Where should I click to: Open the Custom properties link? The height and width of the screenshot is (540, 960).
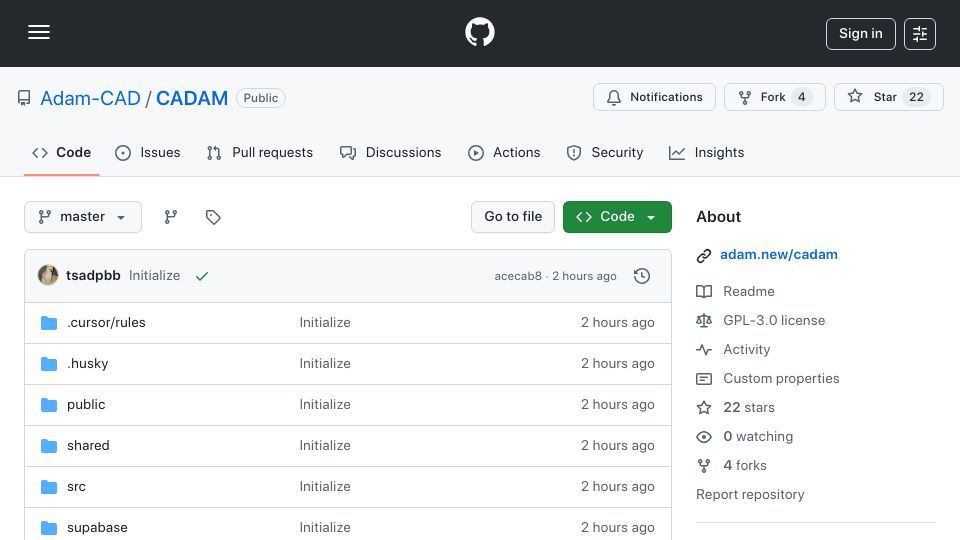[781, 378]
